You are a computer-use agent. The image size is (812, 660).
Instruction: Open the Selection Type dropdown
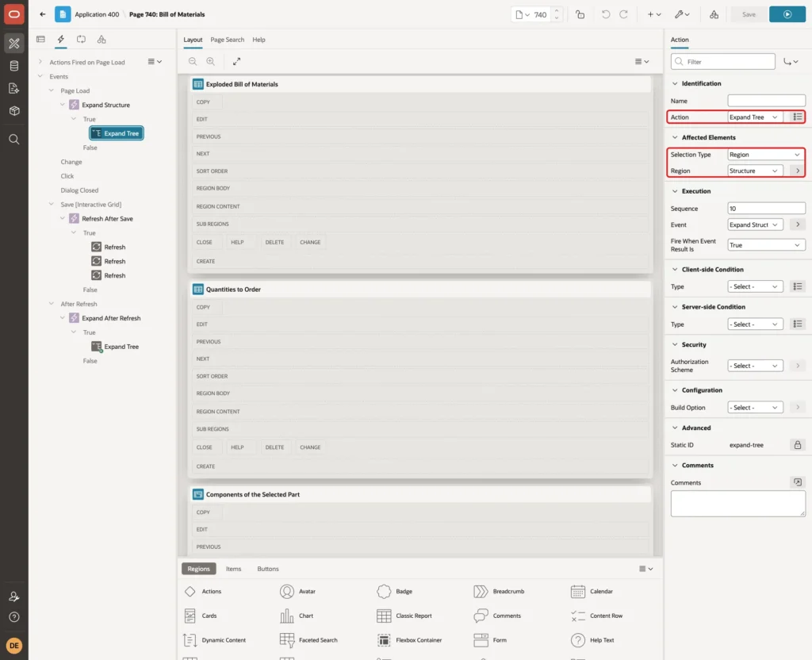tap(766, 155)
